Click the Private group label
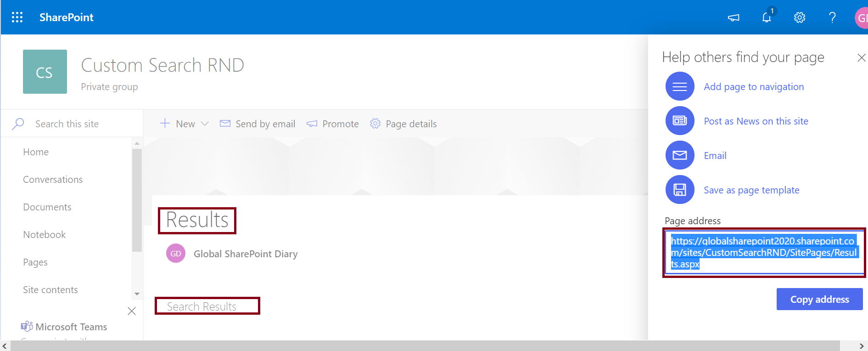The image size is (868, 351). tap(109, 87)
